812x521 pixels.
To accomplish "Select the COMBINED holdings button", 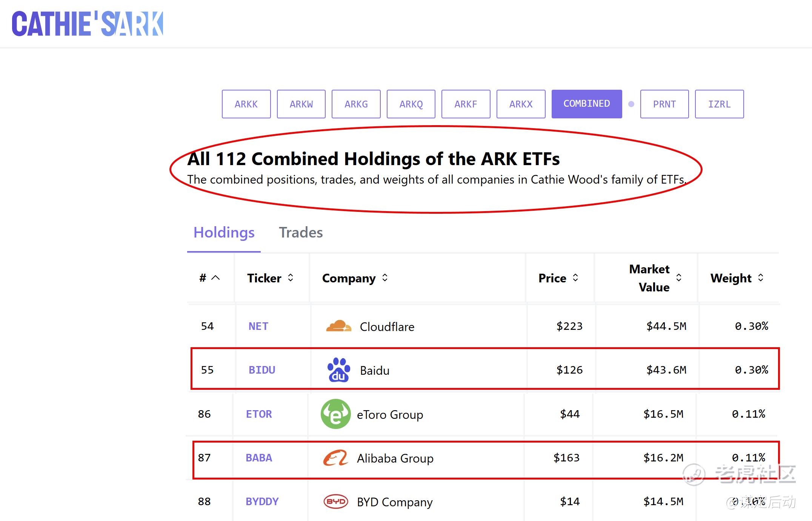I will coord(586,104).
